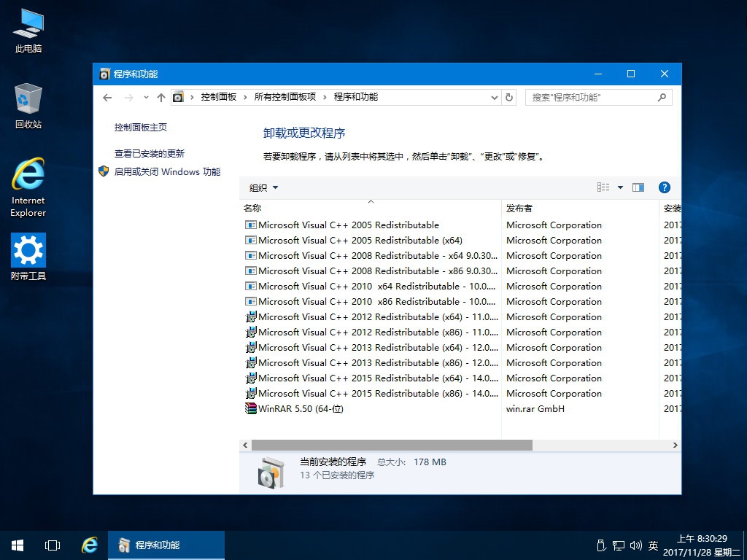The image size is (747, 560).
Task: Expand the view options dropdown arrow
Action: click(620, 187)
